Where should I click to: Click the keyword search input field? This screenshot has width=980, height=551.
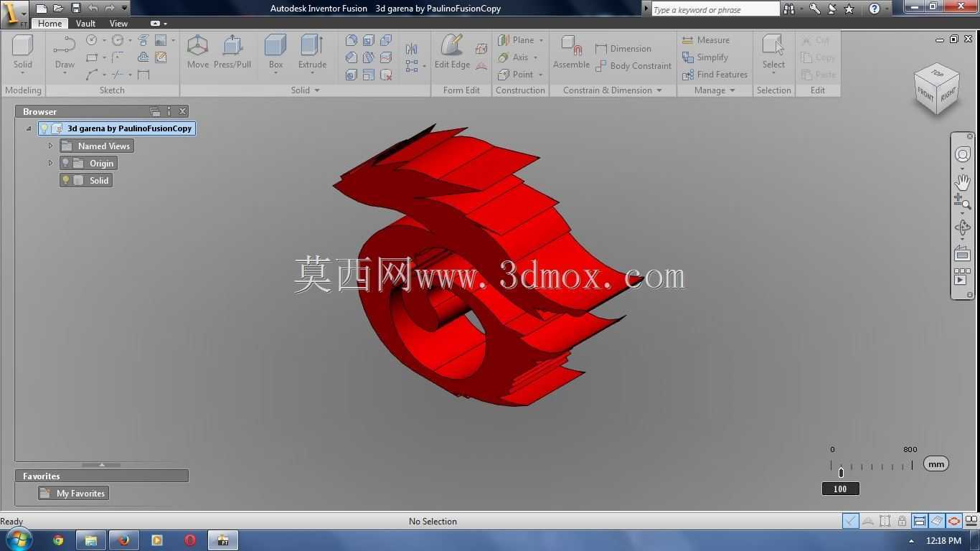(715, 9)
